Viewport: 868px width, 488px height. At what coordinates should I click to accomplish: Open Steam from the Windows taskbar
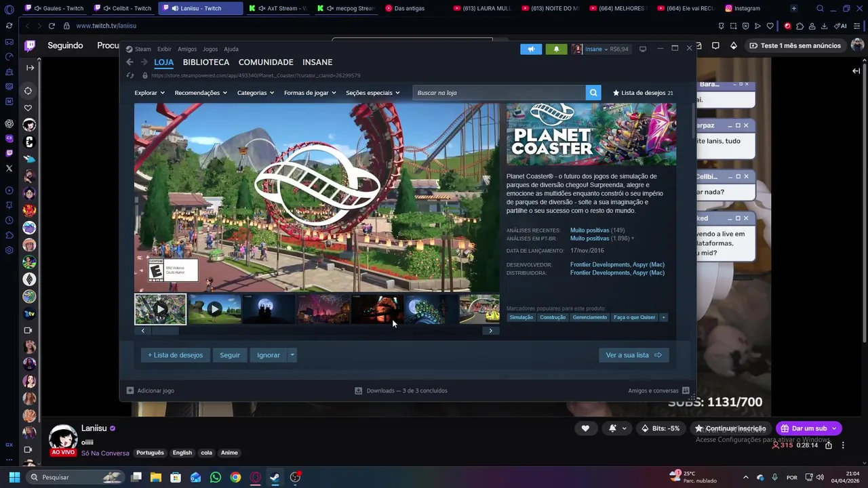coord(275,477)
